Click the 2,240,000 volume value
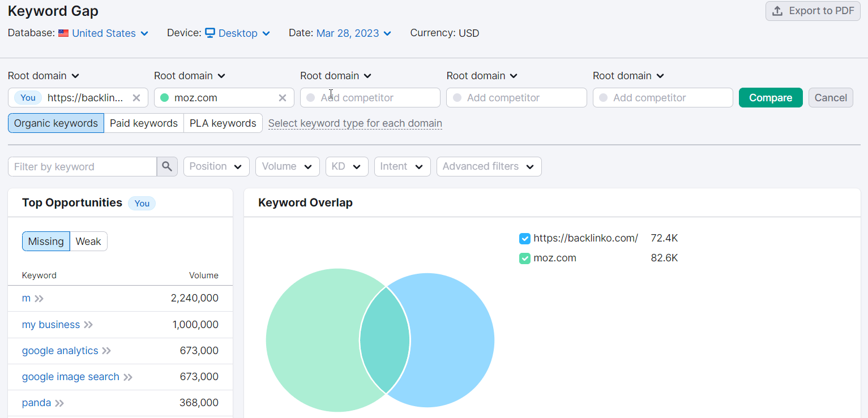Viewport: 868px width, 418px height. pos(195,298)
